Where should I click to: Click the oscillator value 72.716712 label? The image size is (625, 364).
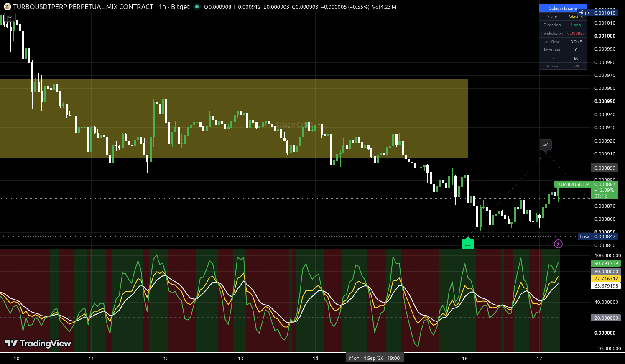606,279
